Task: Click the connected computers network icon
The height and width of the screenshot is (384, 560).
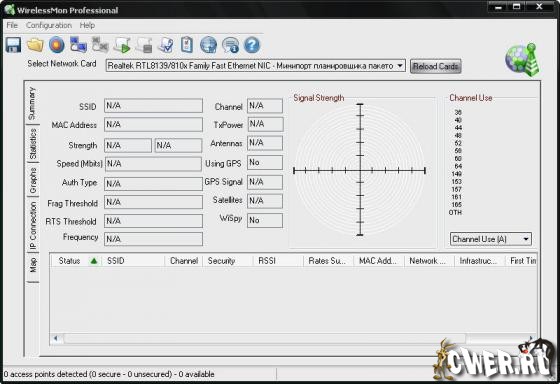Action: click(78, 45)
